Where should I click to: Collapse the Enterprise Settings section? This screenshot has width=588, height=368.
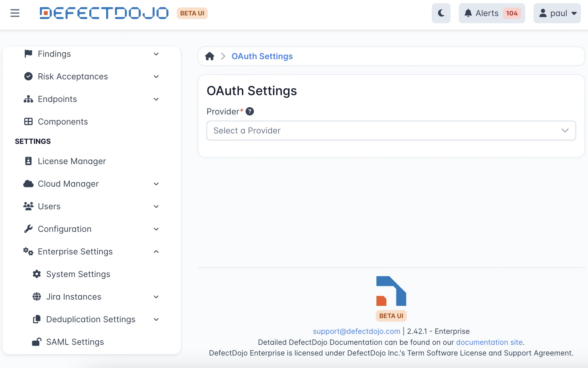[x=156, y=251]
